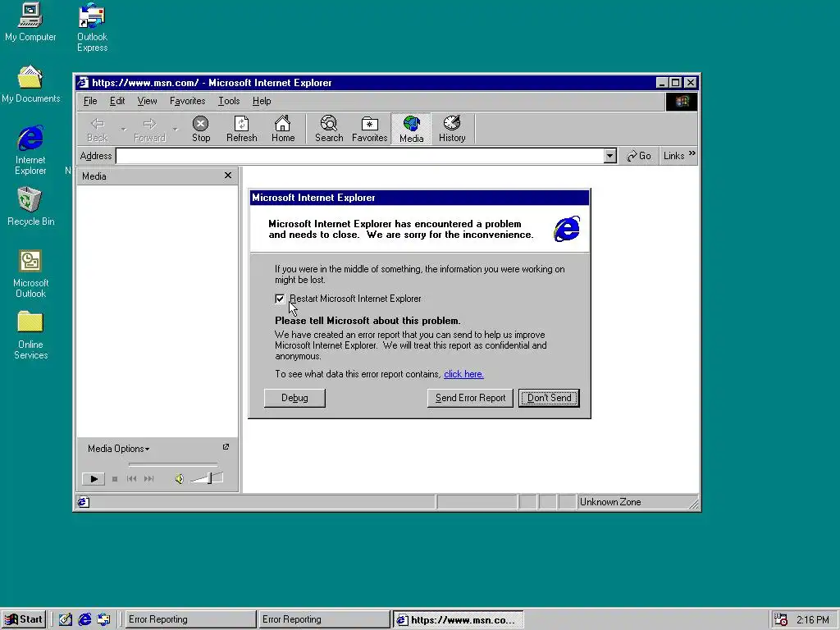Launch Outlook Express from quick launch
This screenshot has width=840, height=630.
click(103, 620)
